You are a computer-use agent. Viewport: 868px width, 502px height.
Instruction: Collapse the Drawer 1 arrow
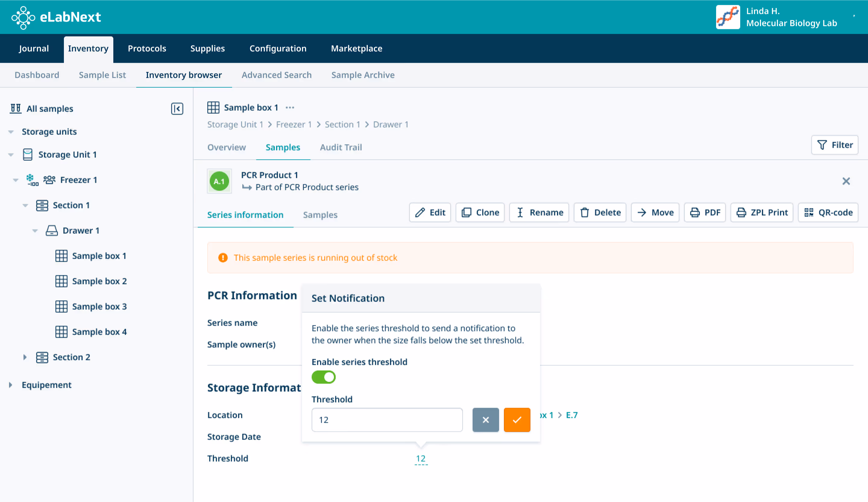[35, 231]
